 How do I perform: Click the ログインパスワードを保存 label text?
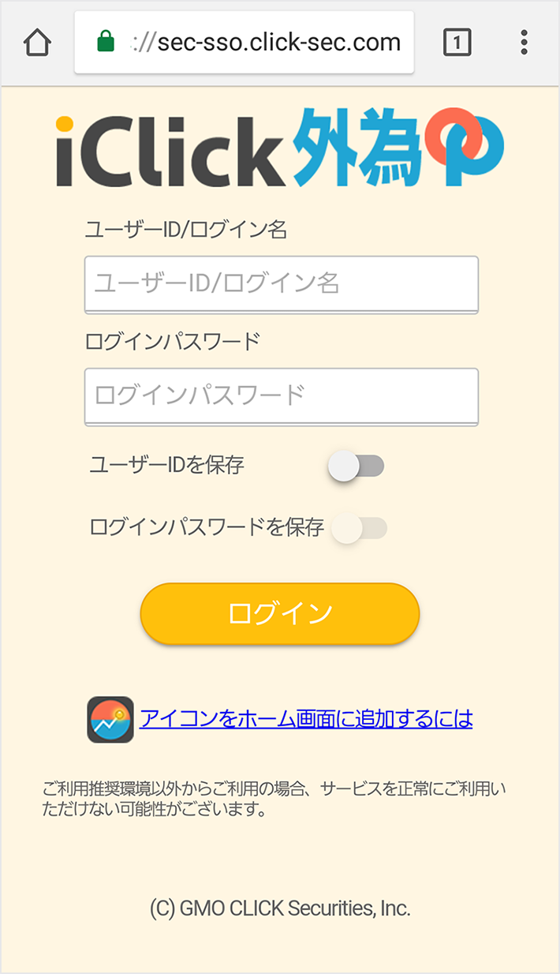(x=207, y=527)
